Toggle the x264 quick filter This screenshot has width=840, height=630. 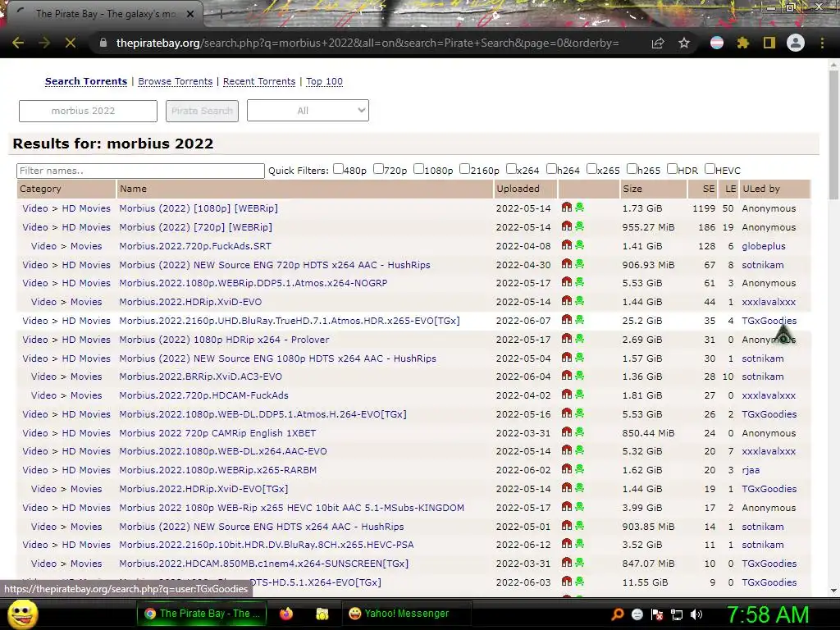tap(511, 169)
